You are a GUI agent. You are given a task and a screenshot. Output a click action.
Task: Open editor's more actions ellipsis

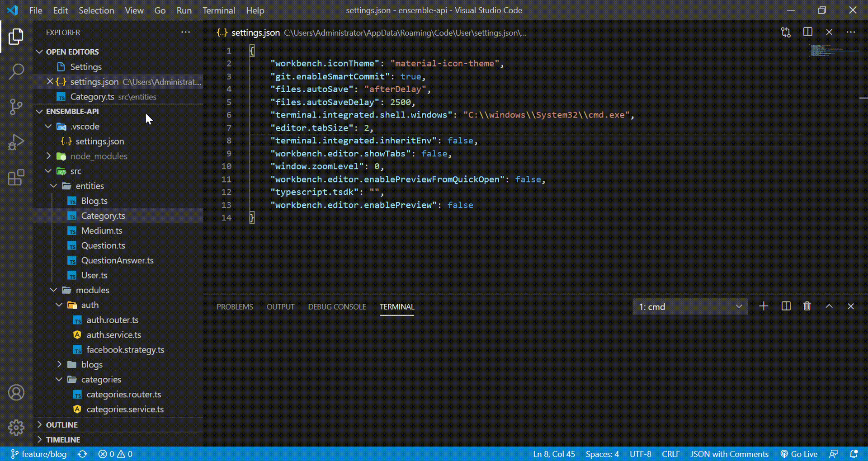851,32
